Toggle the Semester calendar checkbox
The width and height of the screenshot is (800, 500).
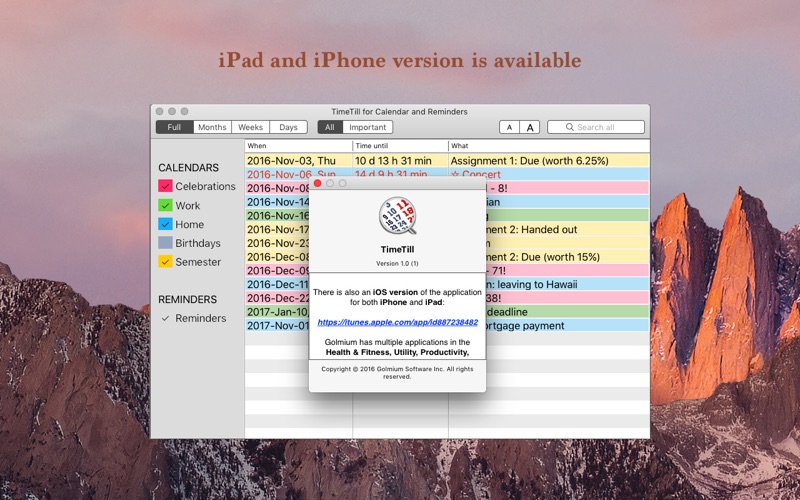[165, 262]
